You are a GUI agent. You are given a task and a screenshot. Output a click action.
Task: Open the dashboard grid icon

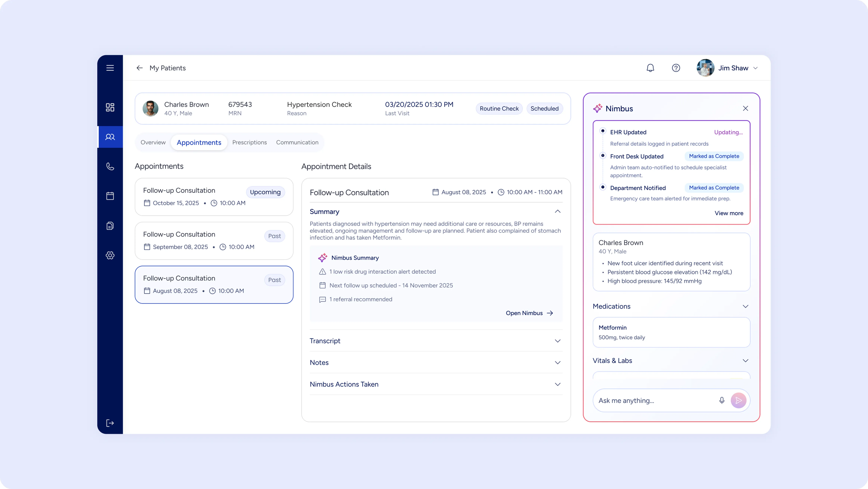[x=110, y=107]
